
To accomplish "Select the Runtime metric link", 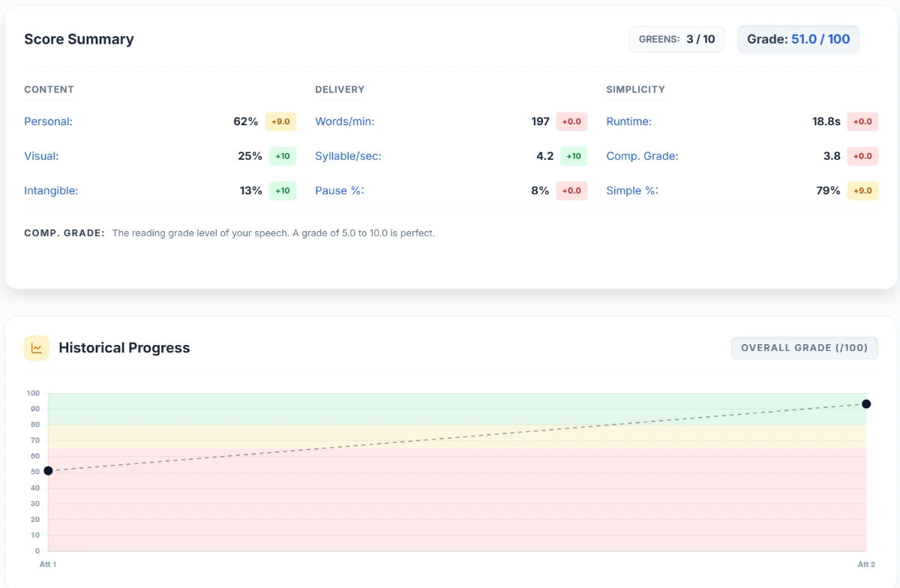I will coord(628,121).
